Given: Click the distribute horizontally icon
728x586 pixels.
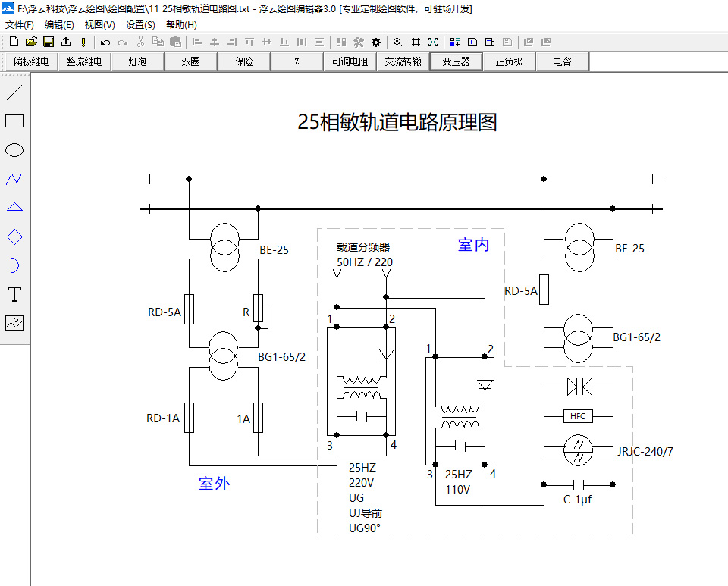Looking at the screenshot, I should [x=302, y=42].
